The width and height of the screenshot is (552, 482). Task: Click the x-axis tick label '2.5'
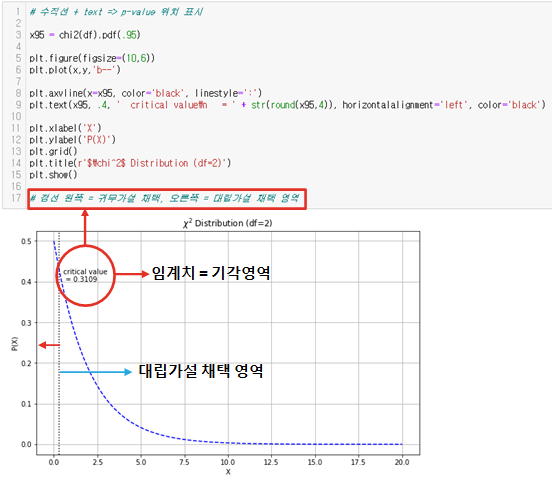click(98, 462)
